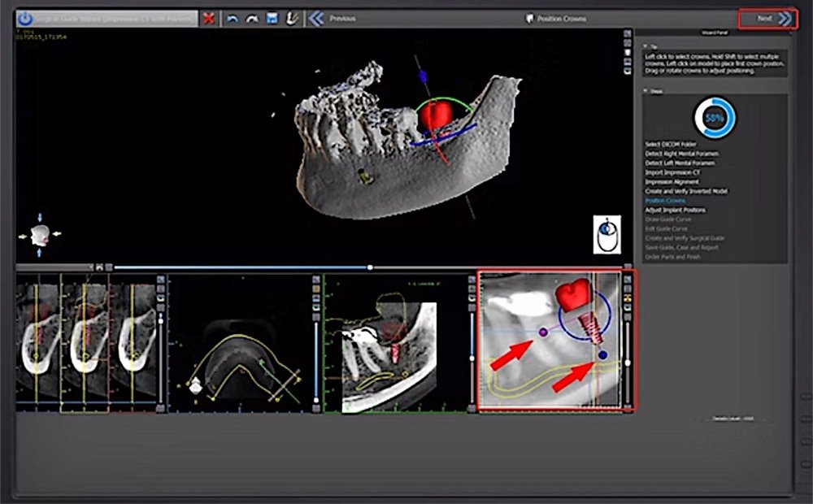This screenshot has height=504, width=813.
Task: Click the greyed Edit Guide Curve step
Action: (667, 228)
